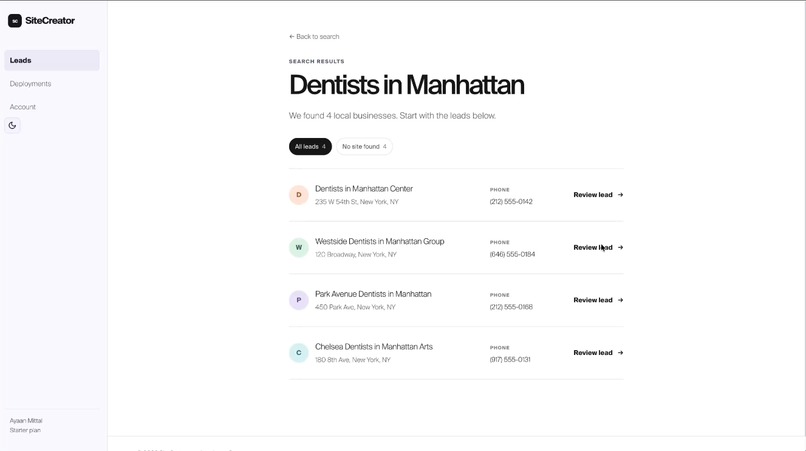Review lead for Dentists in Manhattan Center

pyautogui.click(x=598, y=195)
